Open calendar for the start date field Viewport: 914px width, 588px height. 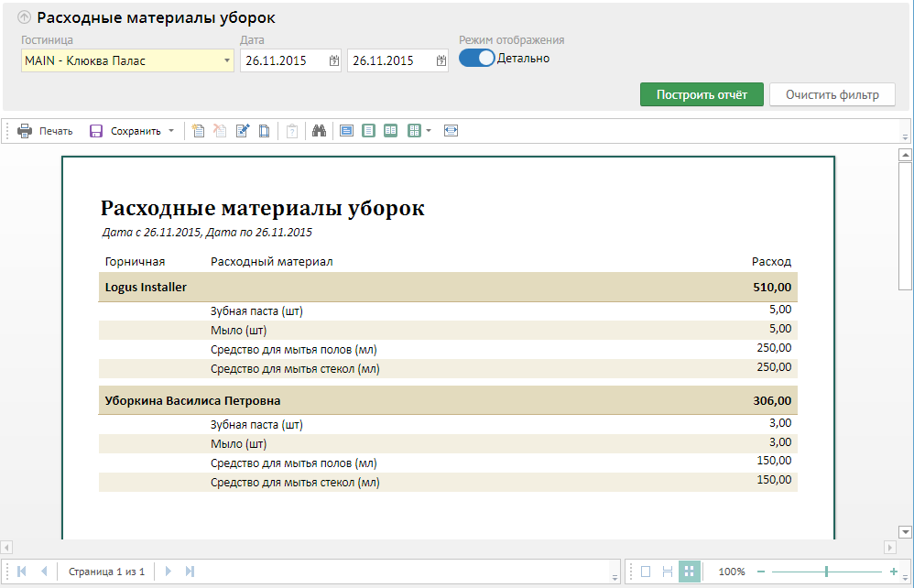coord(333,61)
